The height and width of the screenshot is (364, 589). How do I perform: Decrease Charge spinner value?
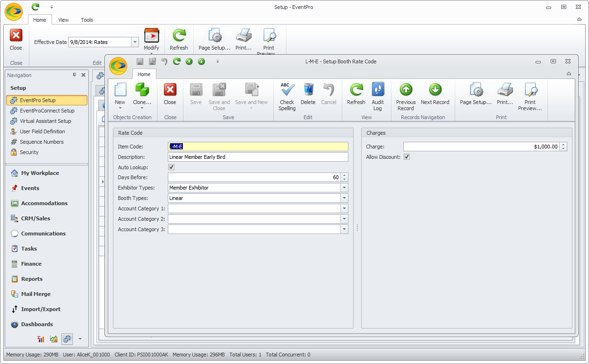click(563, 149)
